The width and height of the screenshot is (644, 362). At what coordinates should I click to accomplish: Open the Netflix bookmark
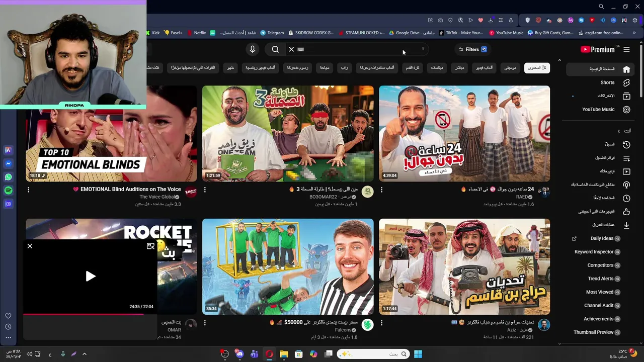click(196, 33)
